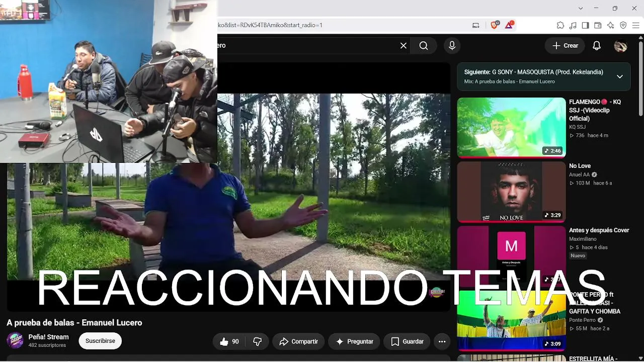Open the PONTE PERRO video thumbnail

click(x=511, y=320)
